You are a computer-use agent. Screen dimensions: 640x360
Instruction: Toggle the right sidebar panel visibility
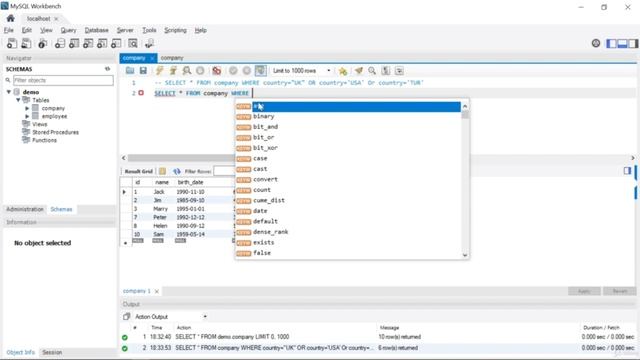click(x=633, y=43)
